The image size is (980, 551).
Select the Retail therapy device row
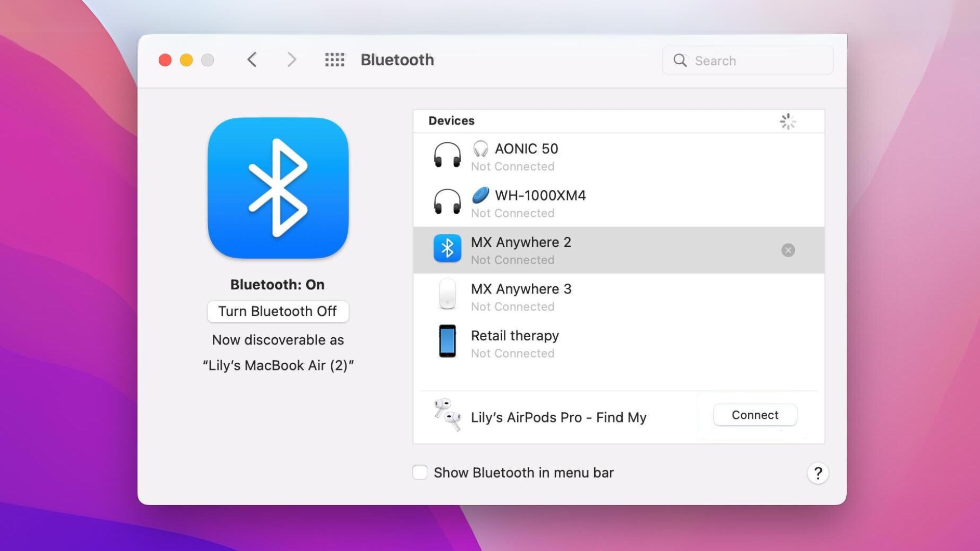click(619, 343)
